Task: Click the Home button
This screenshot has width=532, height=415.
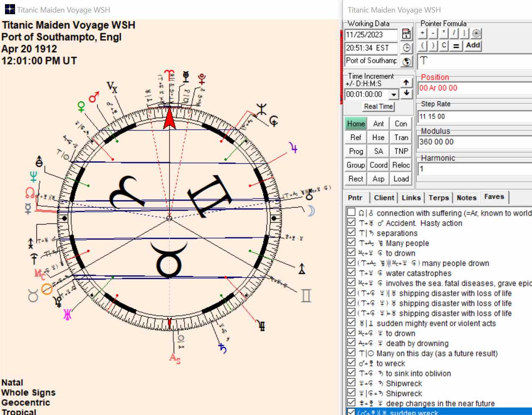Action: coord(356,124)
